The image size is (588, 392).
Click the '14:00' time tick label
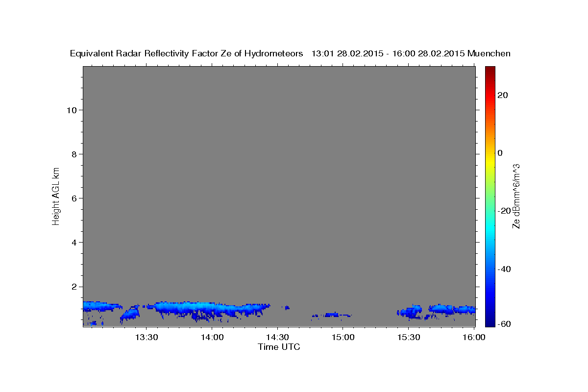(212, 338)
